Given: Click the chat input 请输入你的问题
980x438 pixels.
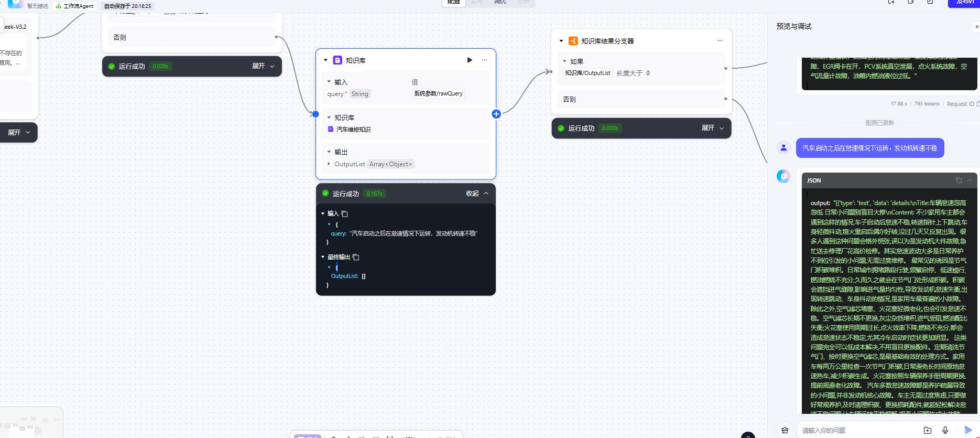Looking at the screenshot, I should tap(859, 430).
